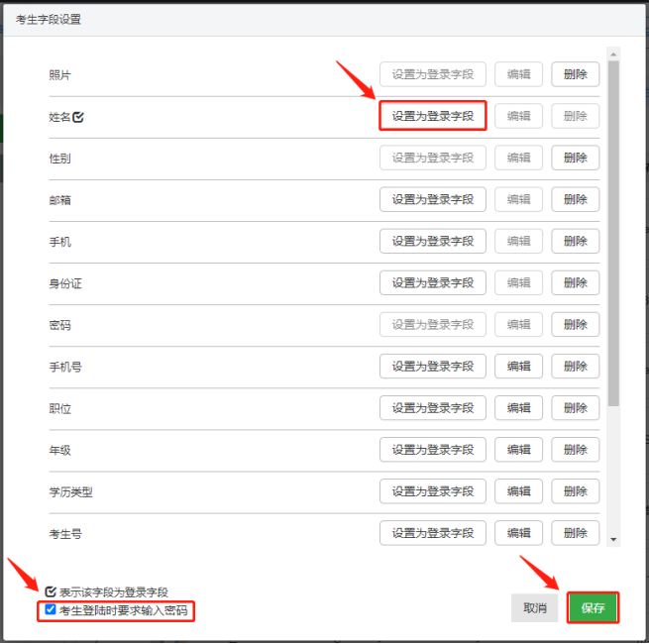This screenshot has height=644, width=649.
Task: Select the 学历类型 field label
Action: (x=70, y=492)
